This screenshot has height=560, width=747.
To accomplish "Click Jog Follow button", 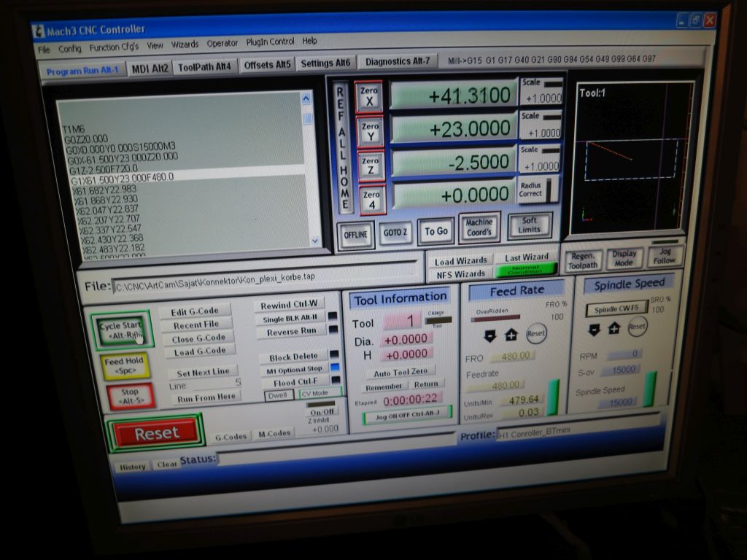I will coord(664,256).
